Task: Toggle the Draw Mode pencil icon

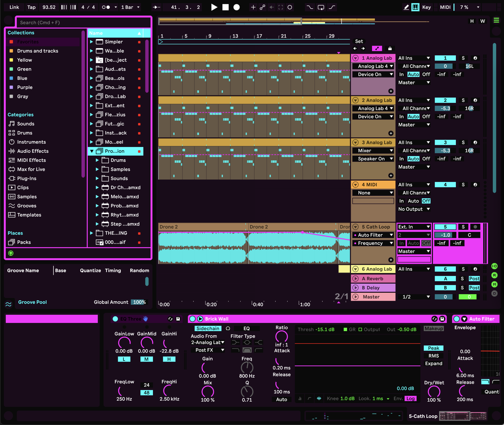Action: [x=406, y=7]
